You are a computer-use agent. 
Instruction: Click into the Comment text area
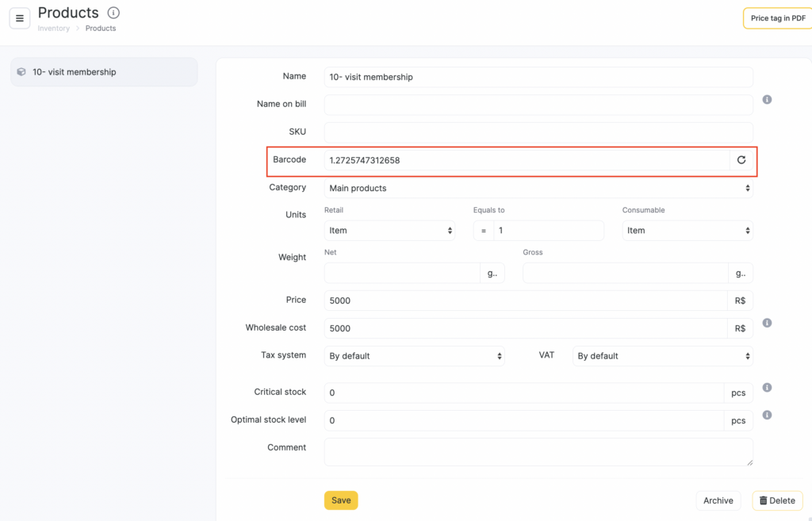tap(538, 452)
